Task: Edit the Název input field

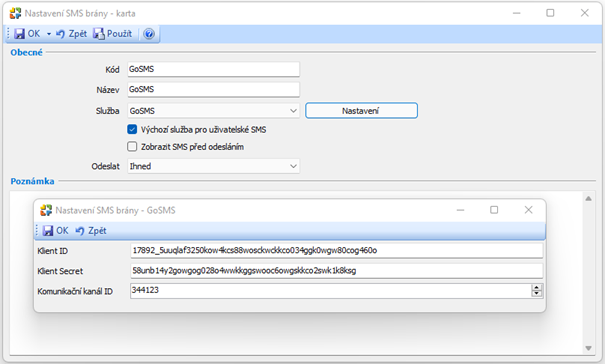Action: click(x=213, y=89)
